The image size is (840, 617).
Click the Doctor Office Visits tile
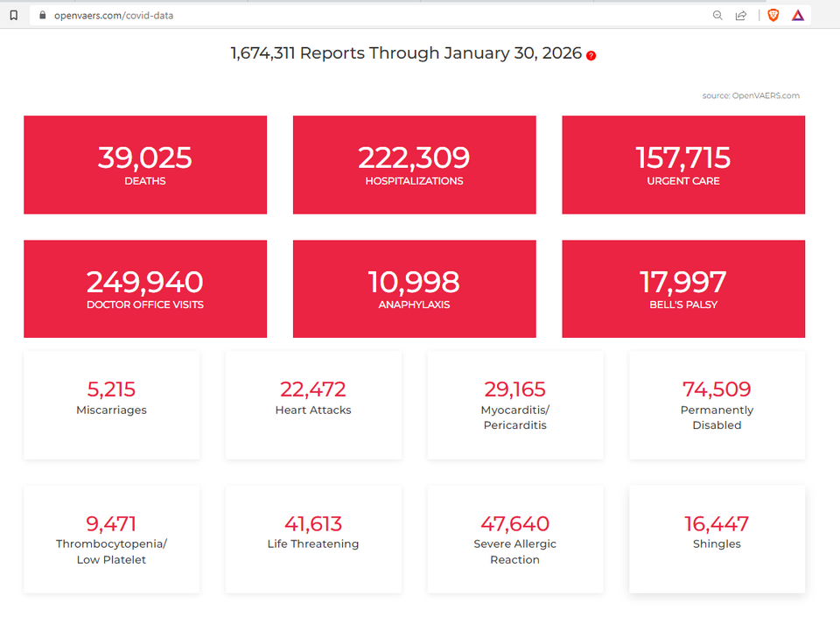point(145,289)
